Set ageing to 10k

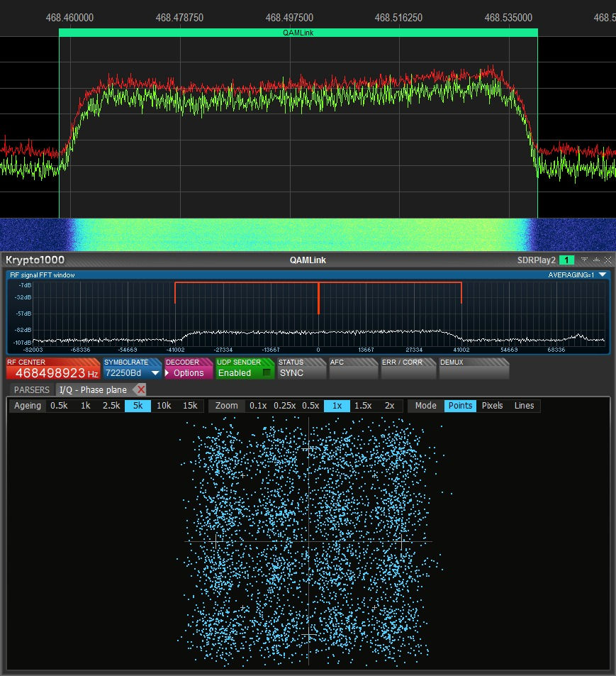click(x=164, y=406)
